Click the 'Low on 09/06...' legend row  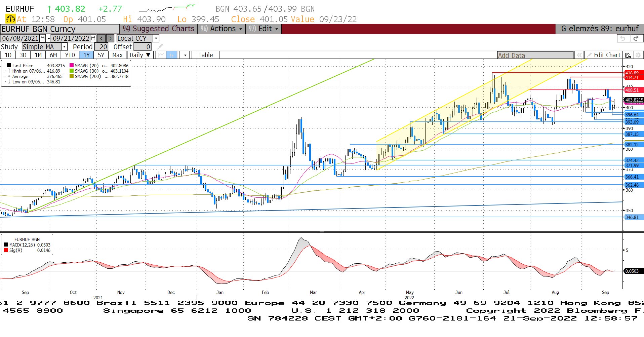34,82
